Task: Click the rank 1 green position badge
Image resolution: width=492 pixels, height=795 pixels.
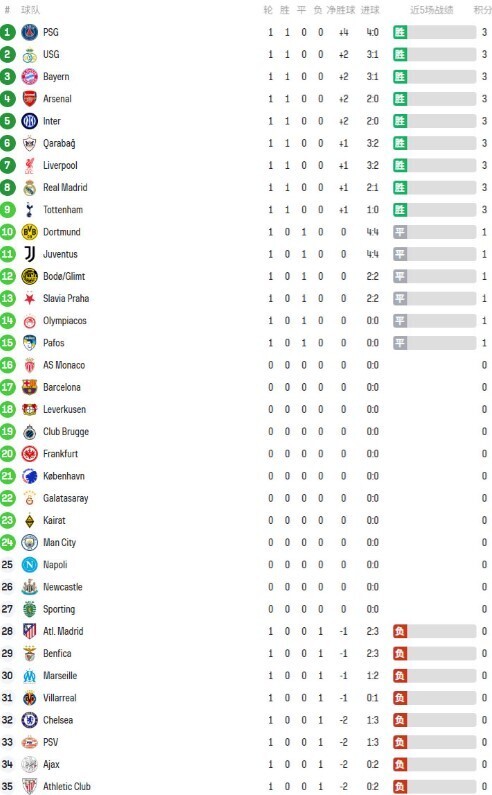Action: (8, 32)
